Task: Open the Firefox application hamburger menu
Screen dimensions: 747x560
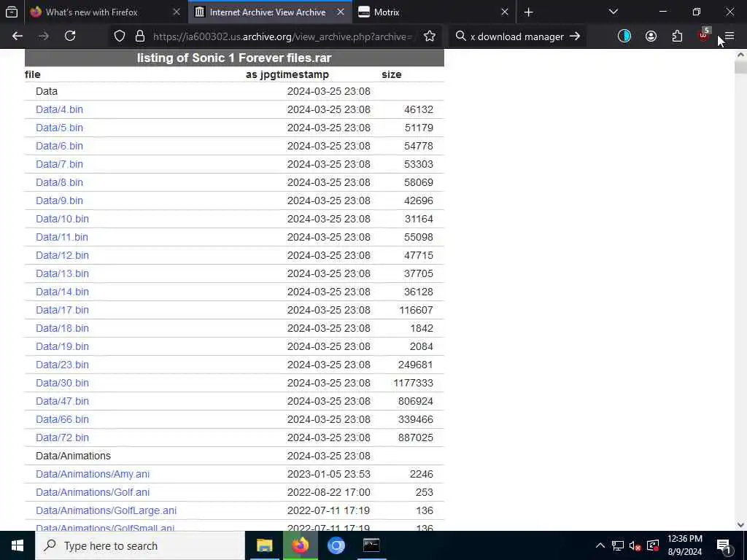Action: pyautogui.click(x=729, y=36)
